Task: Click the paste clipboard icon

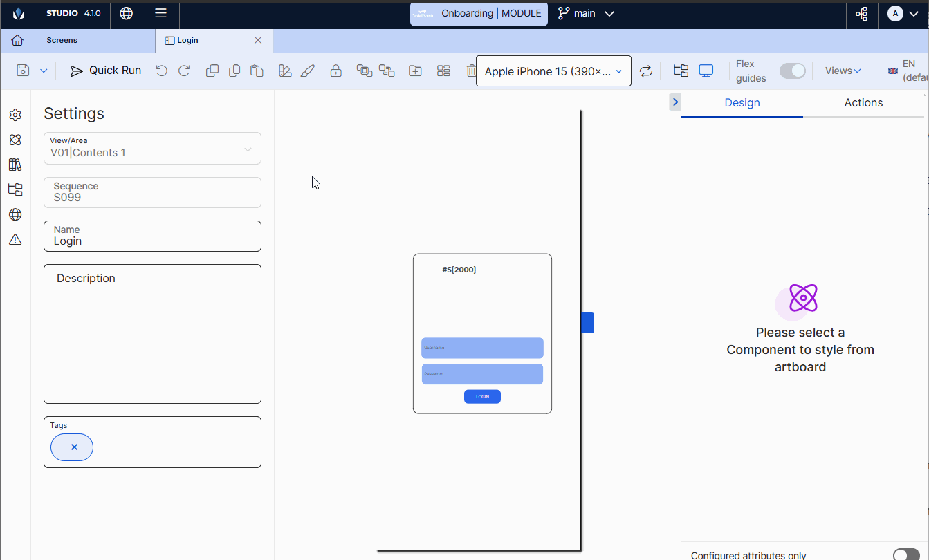Action: pos(257,71)
